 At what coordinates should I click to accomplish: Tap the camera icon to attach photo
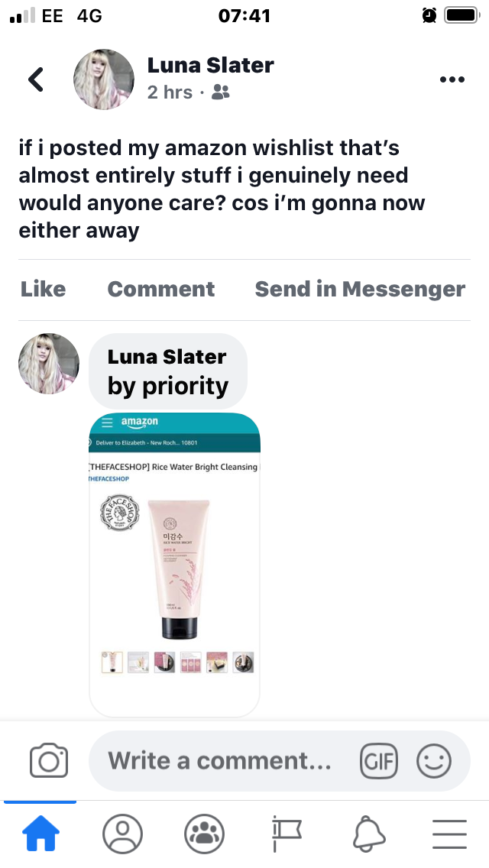pos(49,760)
